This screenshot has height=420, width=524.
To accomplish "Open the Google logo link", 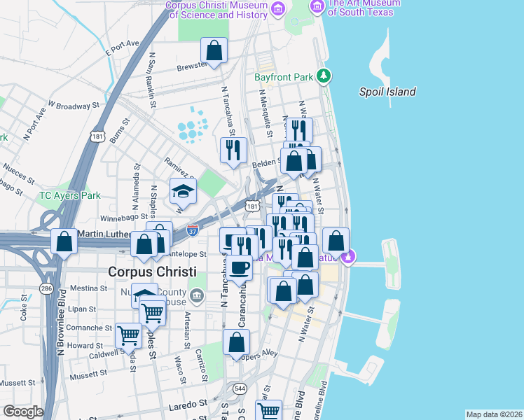I will pos(23,412).
